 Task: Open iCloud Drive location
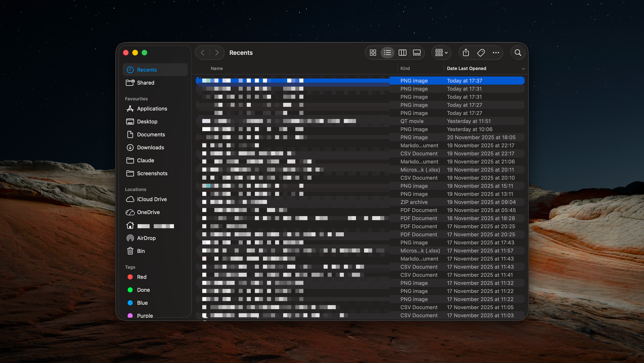pos(151,199)
